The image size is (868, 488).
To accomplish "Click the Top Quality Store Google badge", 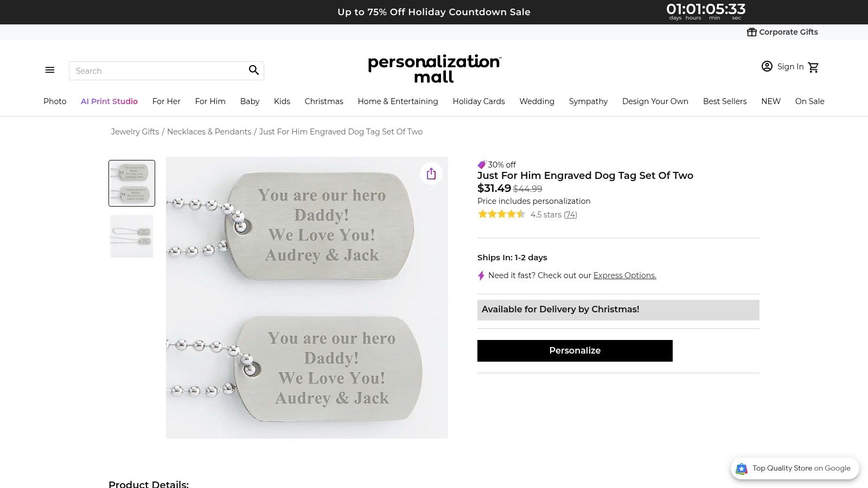I will [x=794, y=468].
